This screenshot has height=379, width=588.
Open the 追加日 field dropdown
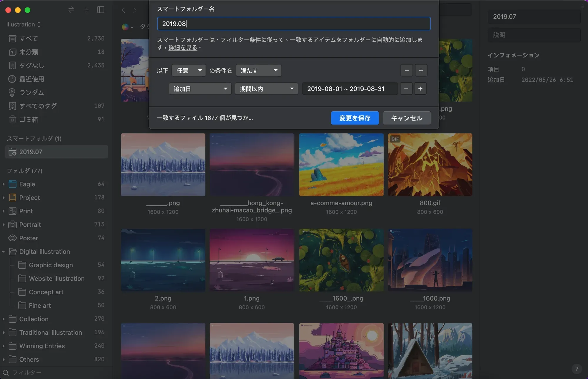coord(200,89)
